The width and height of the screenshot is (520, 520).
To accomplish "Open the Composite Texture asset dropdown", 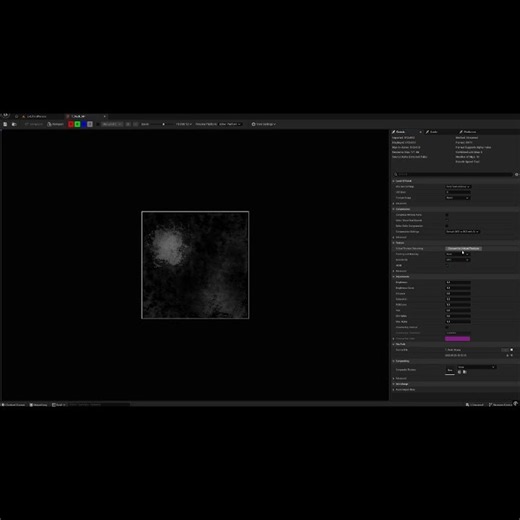I will point(477,367).
